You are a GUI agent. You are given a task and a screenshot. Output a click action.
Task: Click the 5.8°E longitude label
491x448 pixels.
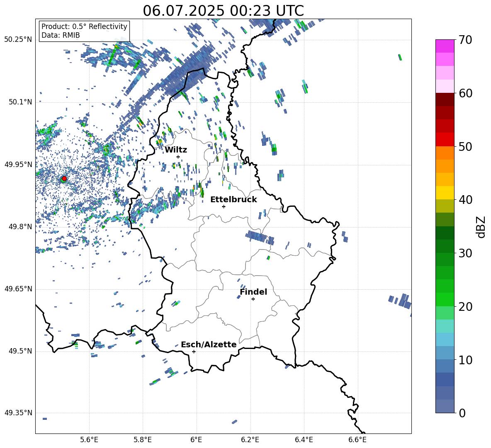143,440
